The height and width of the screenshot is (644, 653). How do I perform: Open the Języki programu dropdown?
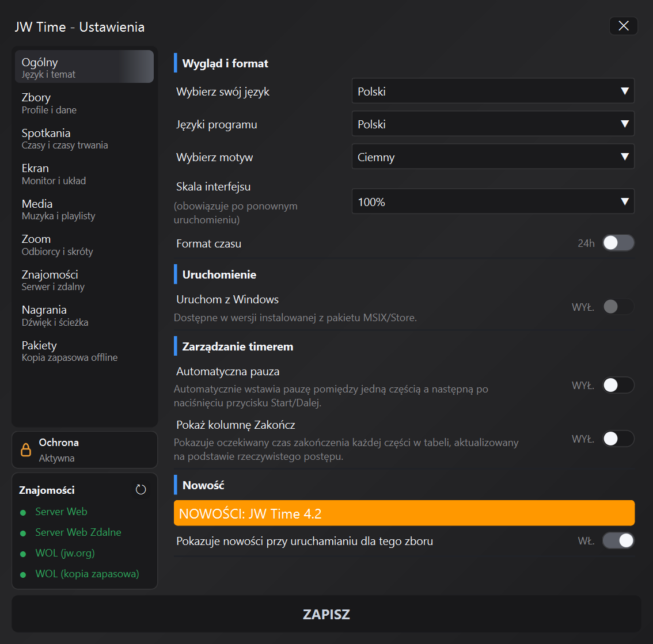(x=493, y=124)
